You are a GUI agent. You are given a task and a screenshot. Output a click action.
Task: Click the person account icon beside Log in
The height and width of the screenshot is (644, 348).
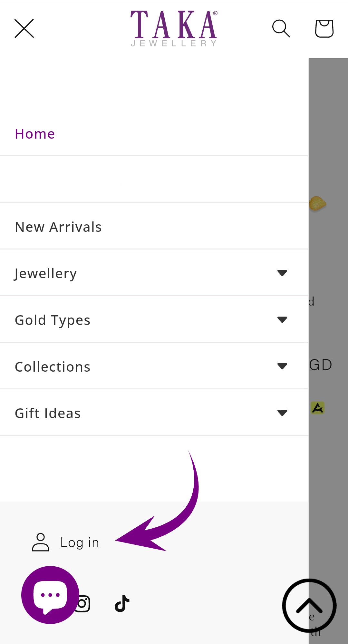(x=41, y=542)
